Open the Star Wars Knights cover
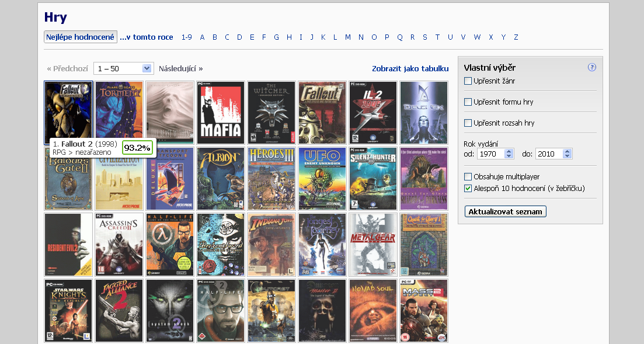644x344 pixels. coord(68,311)
